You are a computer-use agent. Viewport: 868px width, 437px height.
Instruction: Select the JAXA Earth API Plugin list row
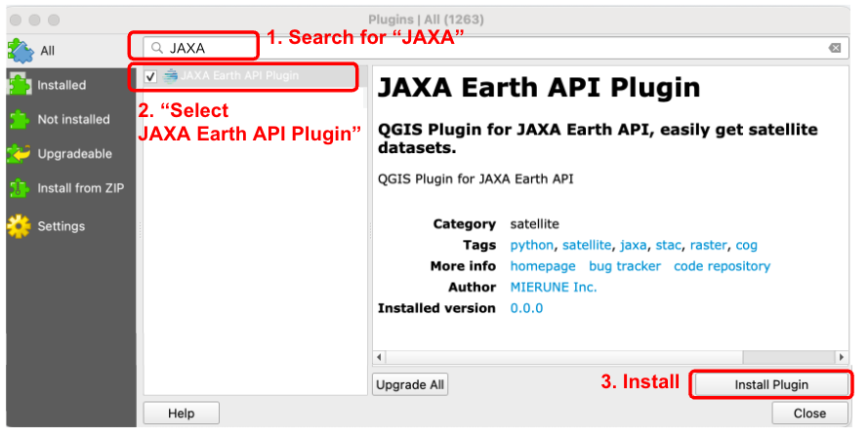253,76
